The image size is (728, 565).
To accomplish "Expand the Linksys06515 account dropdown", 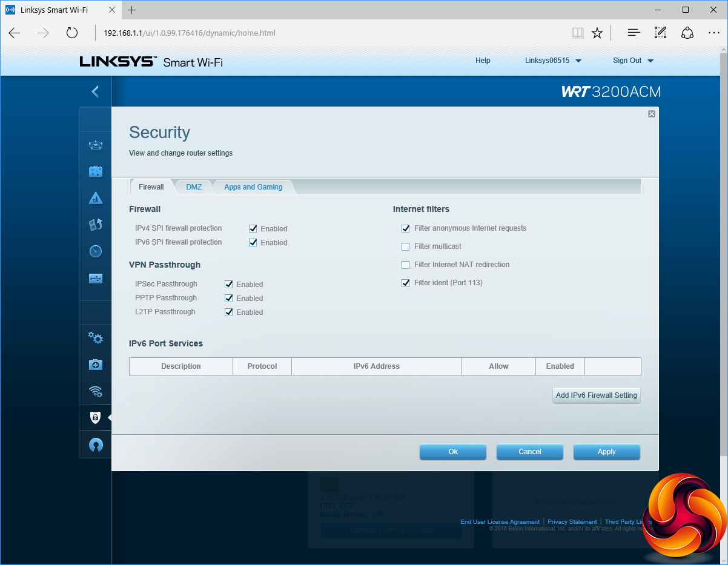I will coord(553,61).
